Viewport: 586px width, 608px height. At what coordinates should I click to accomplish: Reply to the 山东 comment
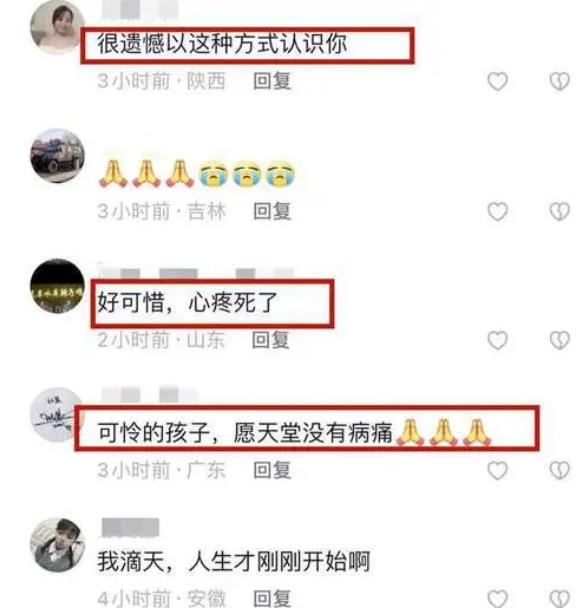(271, 340)
